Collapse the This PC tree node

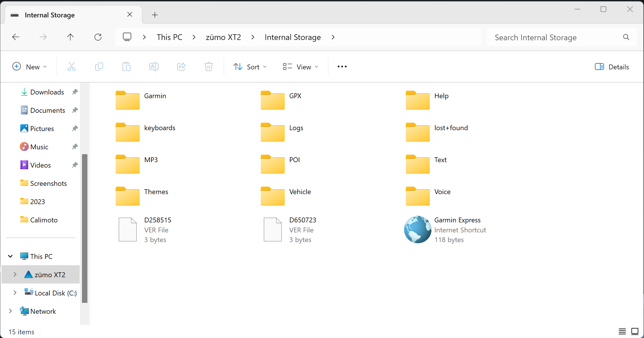[x=11, y=256]
